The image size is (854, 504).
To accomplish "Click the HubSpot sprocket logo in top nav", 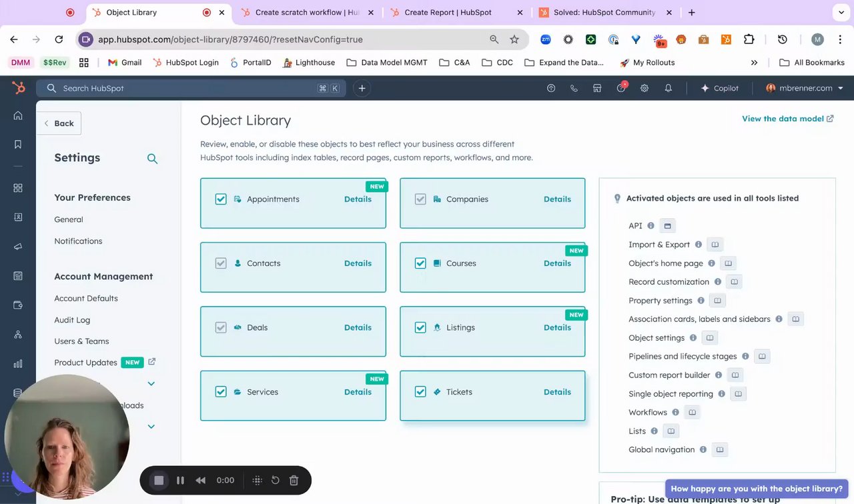I will 18,88.
